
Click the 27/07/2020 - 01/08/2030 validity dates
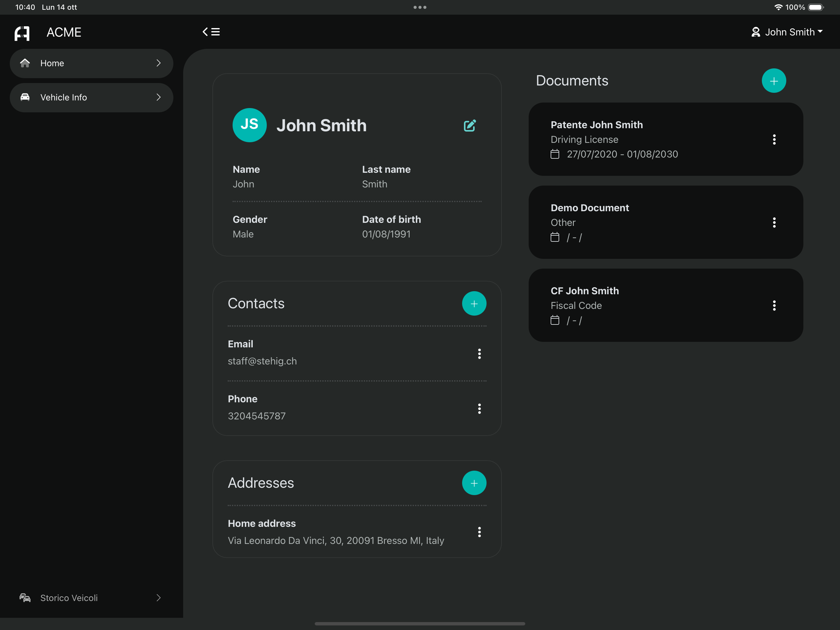pyautogui.click(x=622, y=154)
